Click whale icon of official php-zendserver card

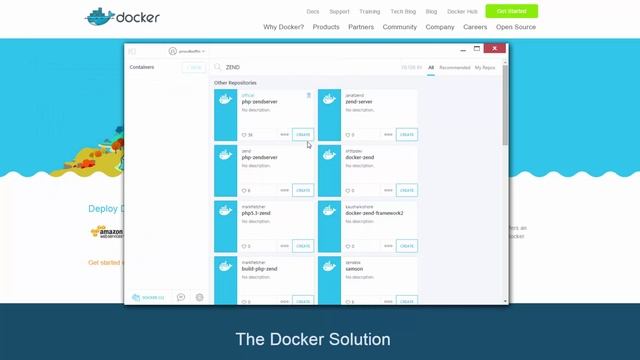point(225,99)
